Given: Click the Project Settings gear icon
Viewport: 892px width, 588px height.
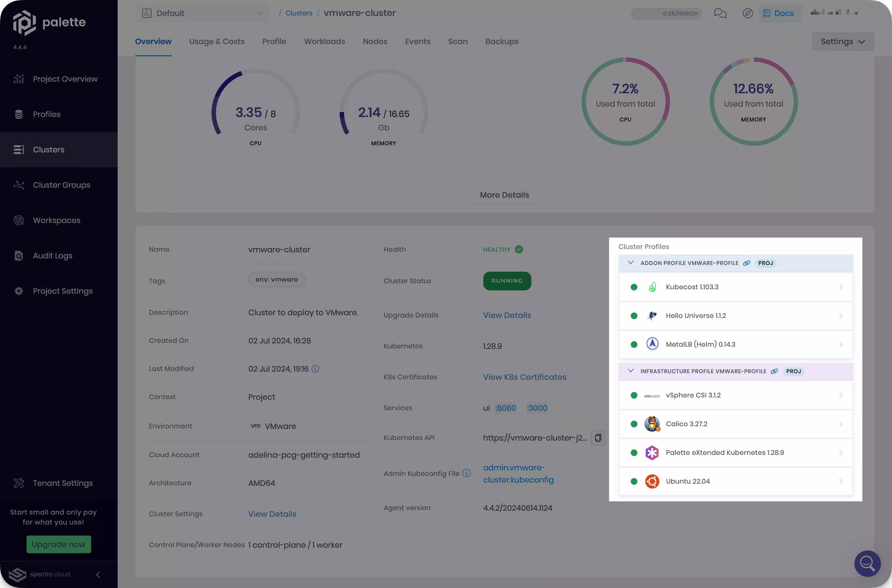Looking at the screenshot, I should point(19,291).
